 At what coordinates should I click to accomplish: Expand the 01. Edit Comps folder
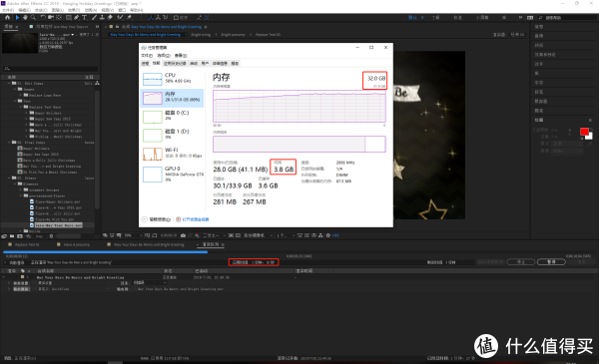[x=9, y=83]
